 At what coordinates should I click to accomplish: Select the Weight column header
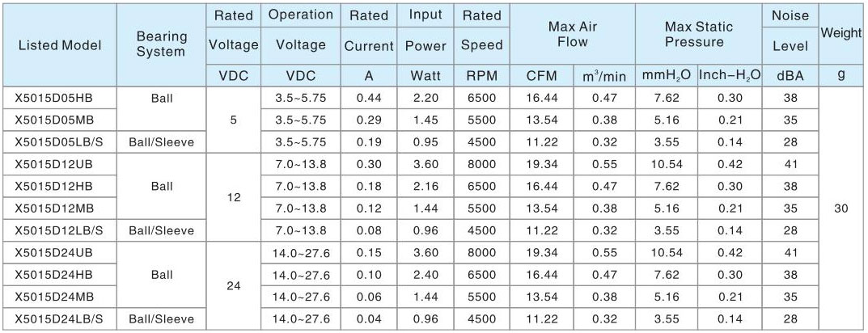(841, 33)
